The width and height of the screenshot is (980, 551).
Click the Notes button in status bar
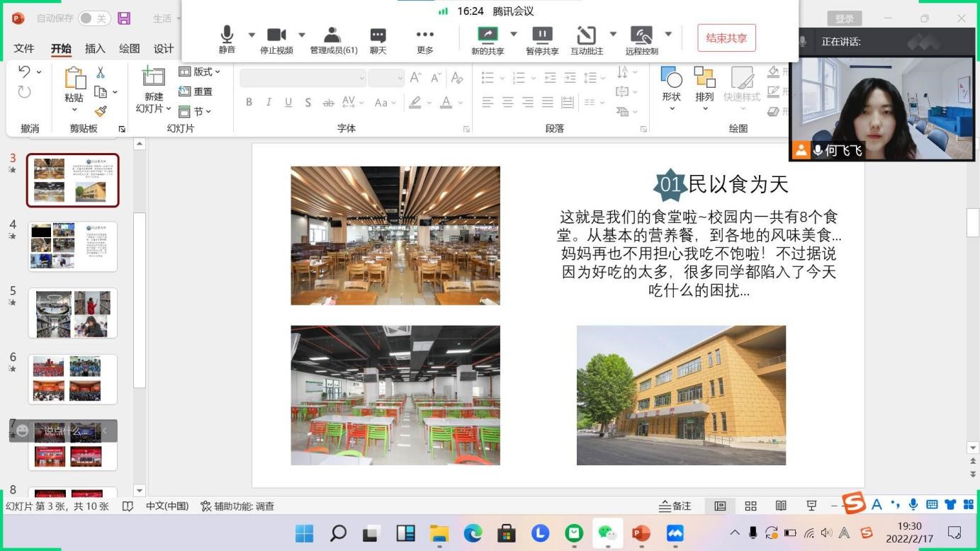coord(675,506)
